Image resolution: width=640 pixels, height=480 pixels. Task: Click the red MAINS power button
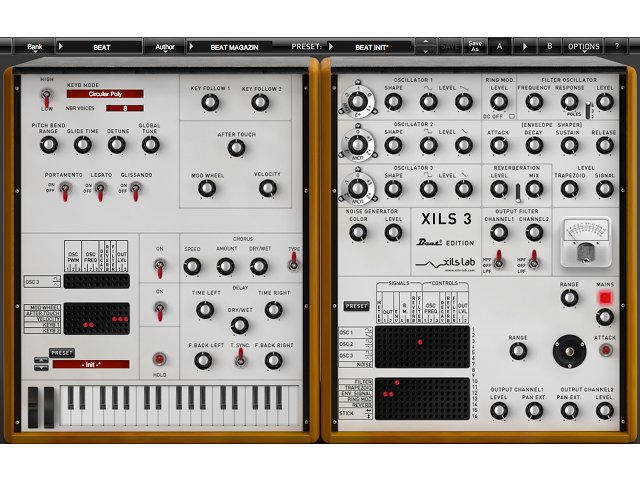[x=604, y=298]
